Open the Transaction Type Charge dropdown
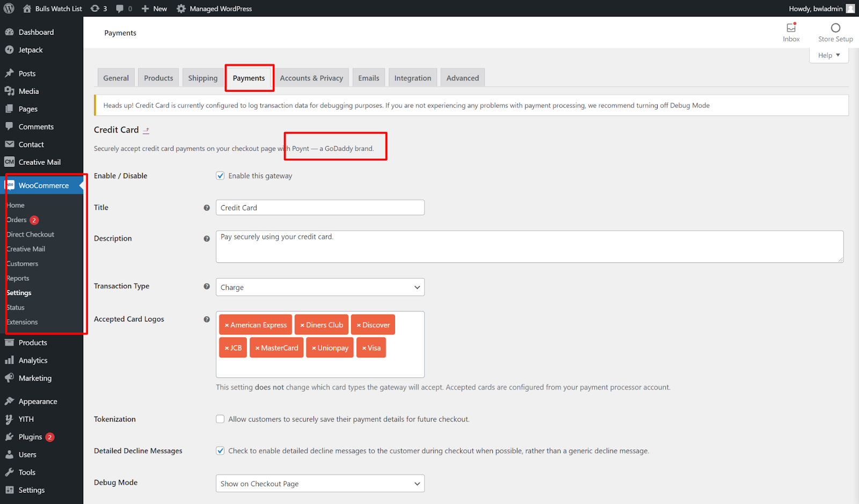This screenshot has height=504, width=859. 320,287
